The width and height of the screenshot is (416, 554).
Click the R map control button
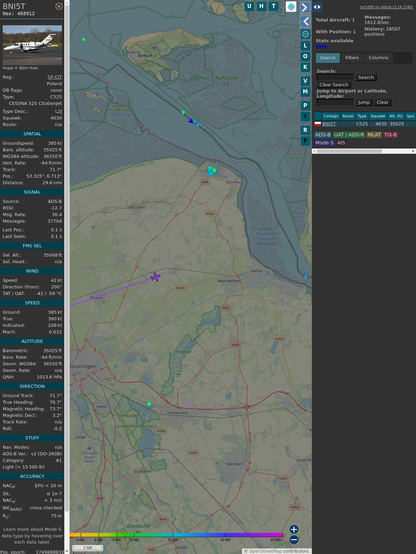305,130
